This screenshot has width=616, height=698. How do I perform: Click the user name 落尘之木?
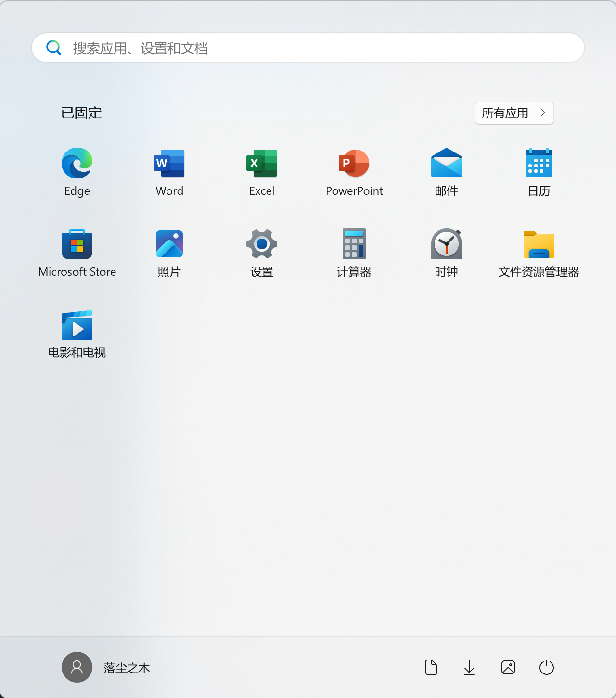127,668
